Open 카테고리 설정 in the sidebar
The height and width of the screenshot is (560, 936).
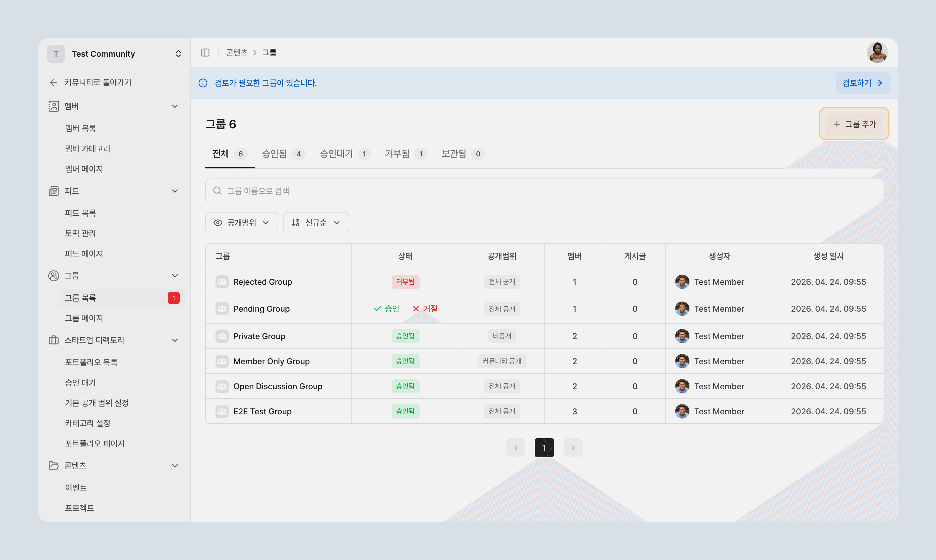[x=87, y=423]
